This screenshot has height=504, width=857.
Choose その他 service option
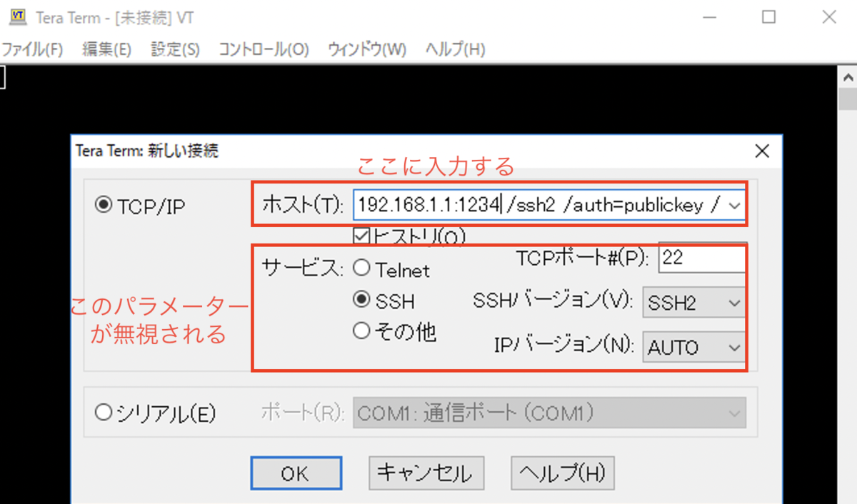[362, 331]
